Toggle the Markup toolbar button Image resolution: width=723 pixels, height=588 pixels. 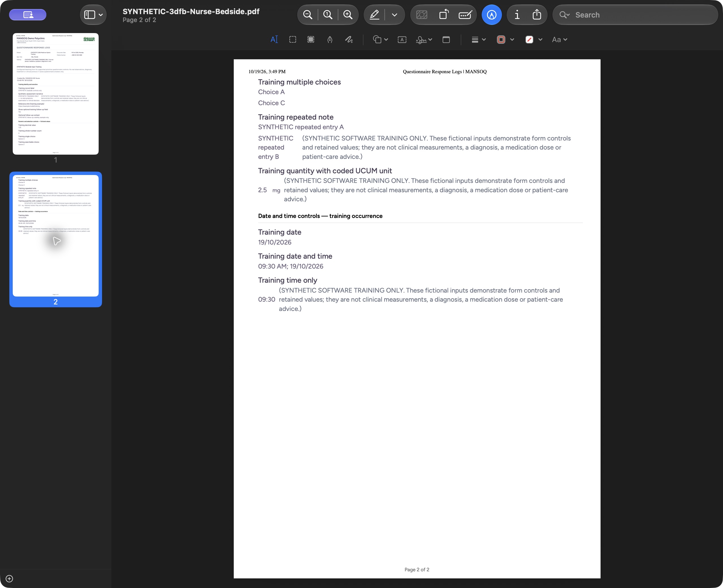point(491,15)
